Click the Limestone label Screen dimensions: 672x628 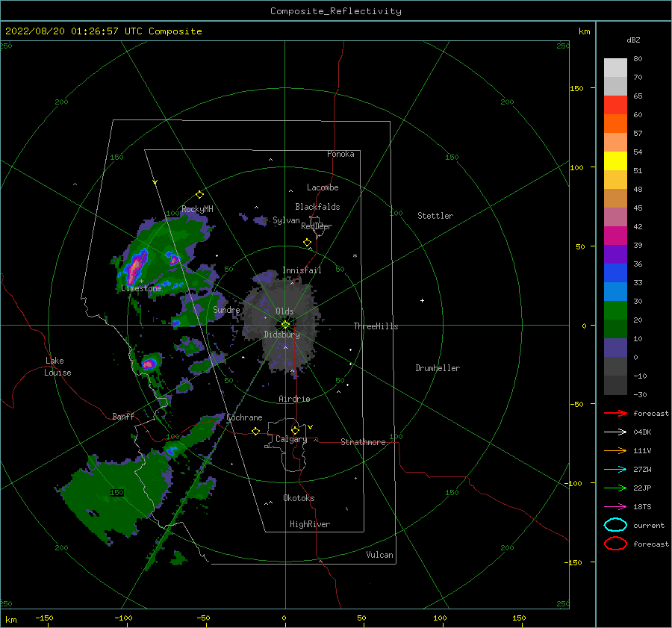[141, 288]
